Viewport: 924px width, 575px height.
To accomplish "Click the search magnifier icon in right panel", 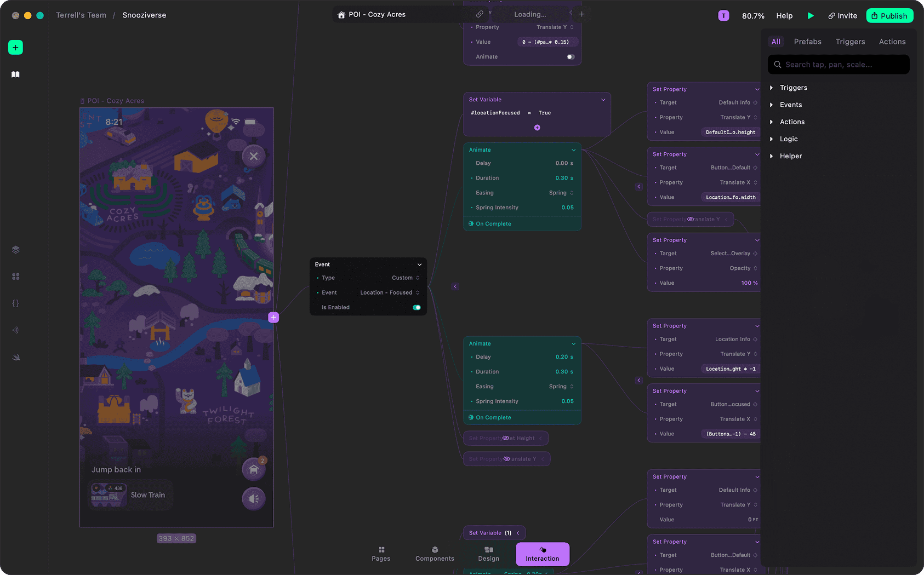I will pos(777,65).
